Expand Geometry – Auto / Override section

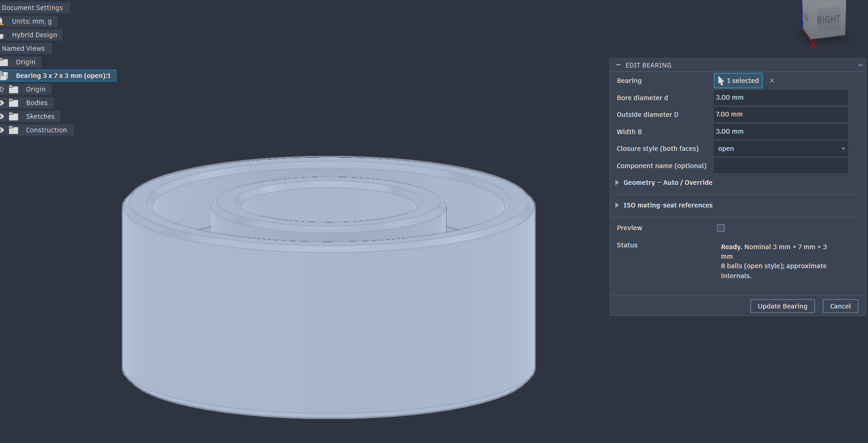(x=617, y=183)
